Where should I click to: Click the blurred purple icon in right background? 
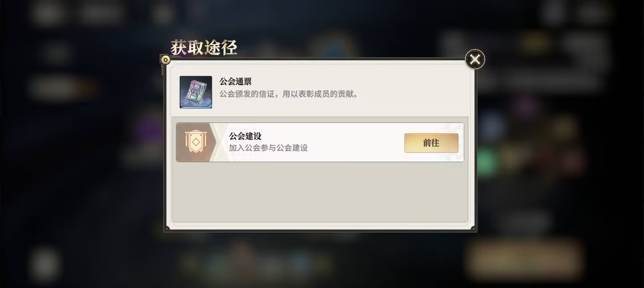tap(526, 106)
